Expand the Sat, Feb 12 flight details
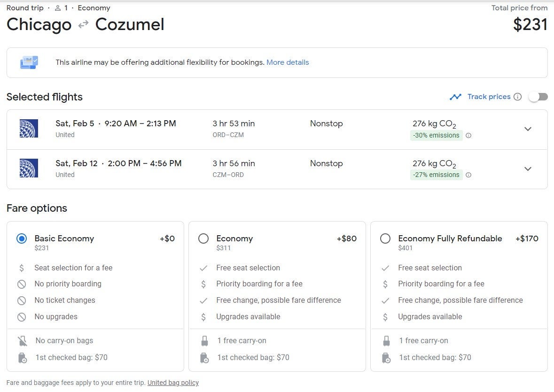The image size is (554, 392). click(528, 169)
